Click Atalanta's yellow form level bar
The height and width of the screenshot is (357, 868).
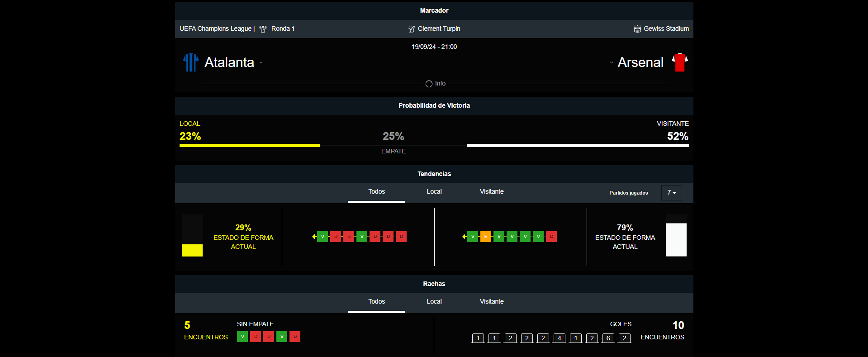[192, 250]
